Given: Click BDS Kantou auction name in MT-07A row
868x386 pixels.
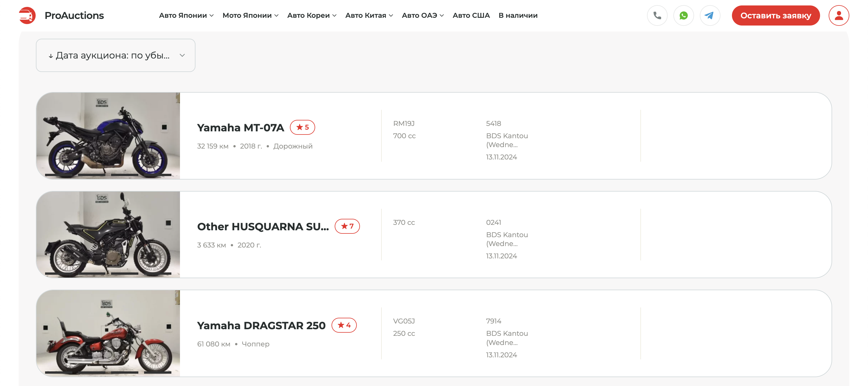Looking at the screenshot, I should pyautogui.click(x=507, y=140).
